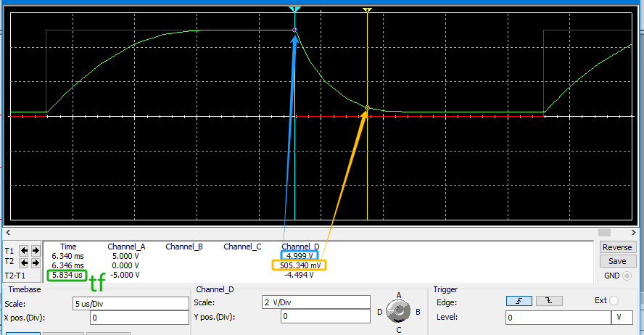Click the Channel_A T1 reading 5.000 V
Screen dimensions: 644x335
click(125, 256)
